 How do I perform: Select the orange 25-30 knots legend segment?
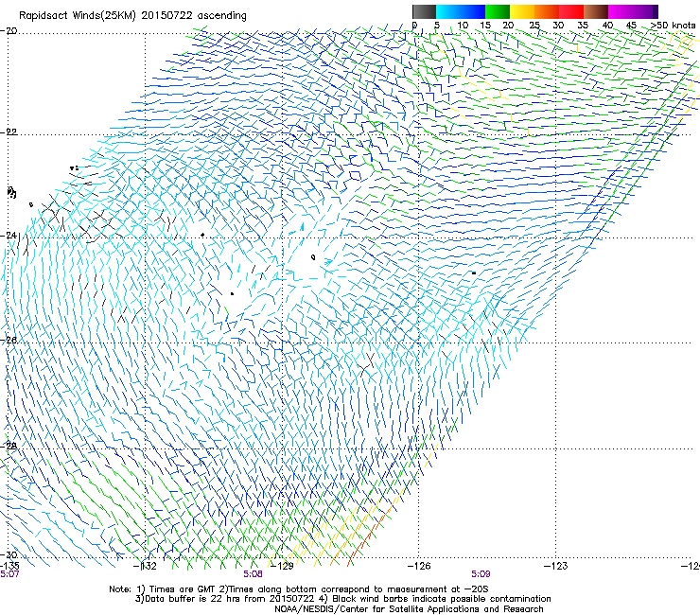[547, 11]
